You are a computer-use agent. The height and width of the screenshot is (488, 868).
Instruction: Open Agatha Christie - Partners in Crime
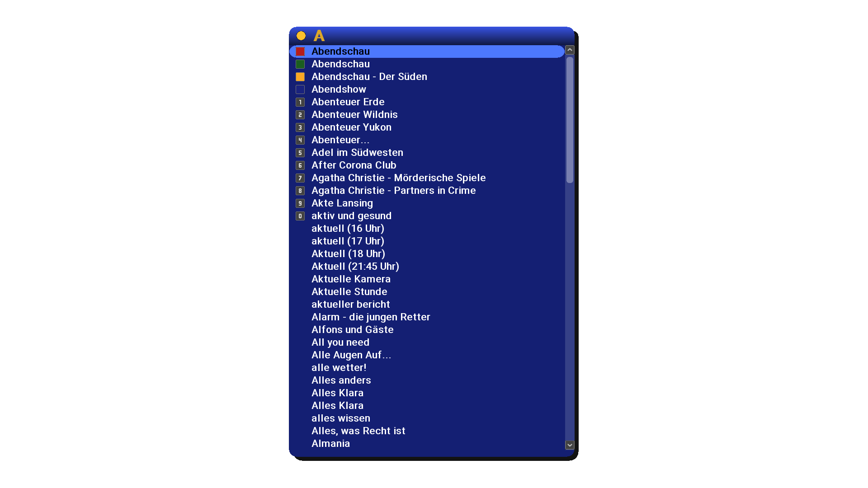point(393,191)
